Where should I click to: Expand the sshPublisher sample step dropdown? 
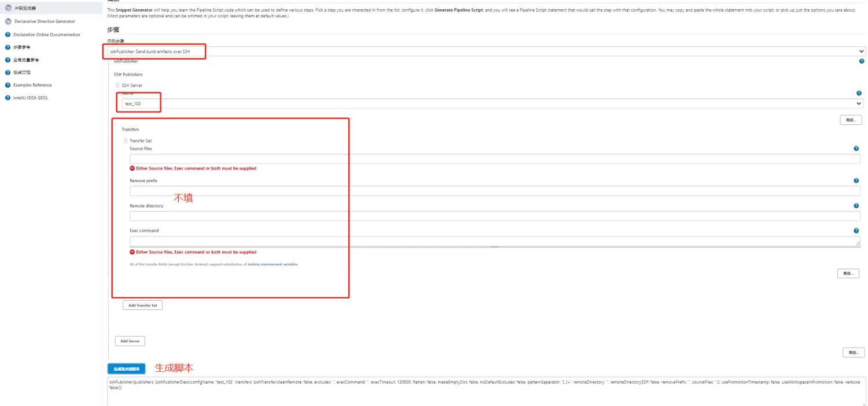(x=486, y=51)
